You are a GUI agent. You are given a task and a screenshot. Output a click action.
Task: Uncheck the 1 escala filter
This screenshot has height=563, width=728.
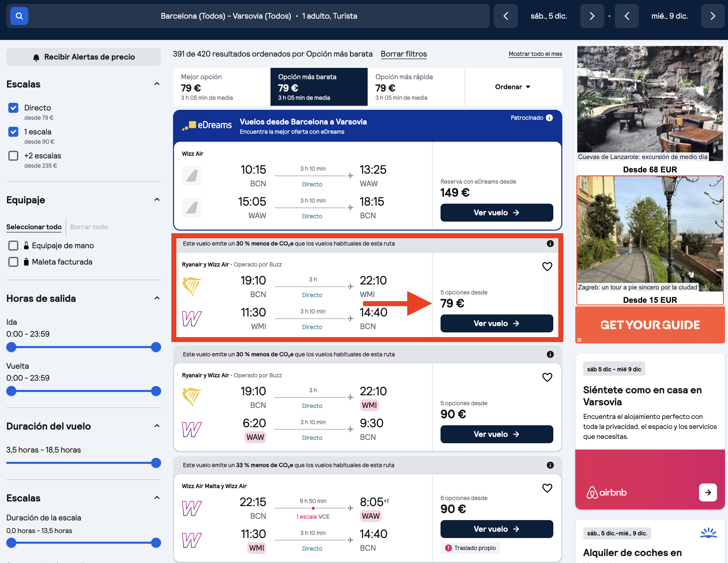click(x=13, y=132)
